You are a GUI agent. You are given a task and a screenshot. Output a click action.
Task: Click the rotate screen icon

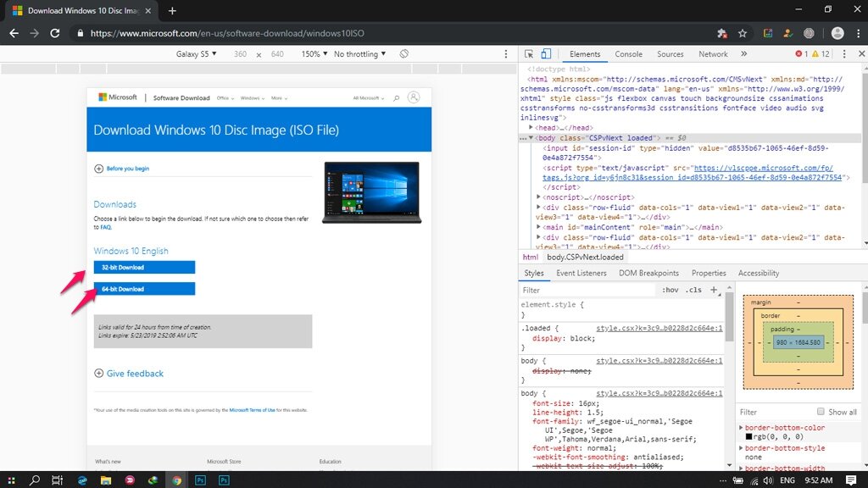tap(404, 53)
